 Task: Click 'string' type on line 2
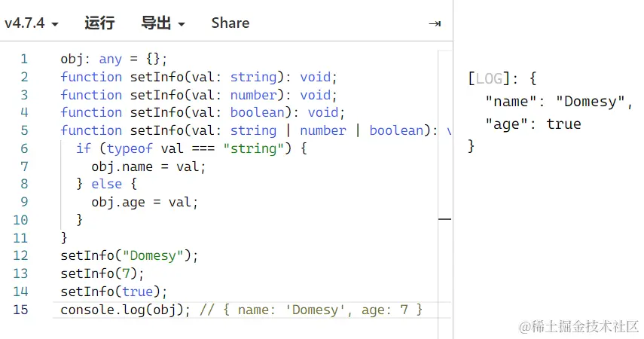pyautogui.click(x=253, y=77)
